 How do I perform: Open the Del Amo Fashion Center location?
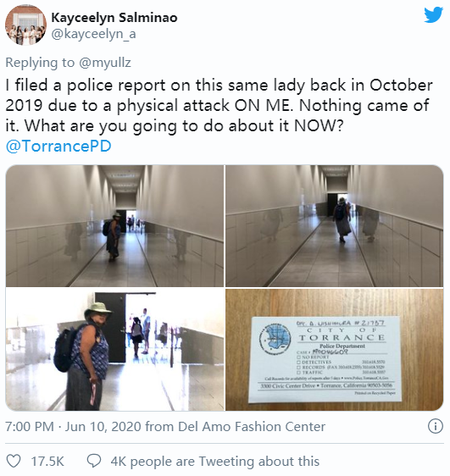pos(252,427)
